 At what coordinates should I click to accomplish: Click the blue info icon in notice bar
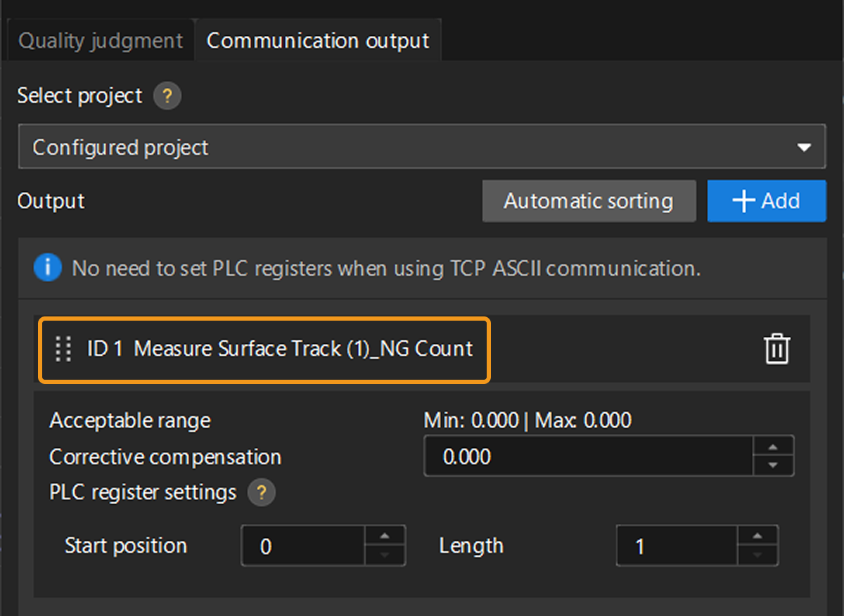pos(47,268)
